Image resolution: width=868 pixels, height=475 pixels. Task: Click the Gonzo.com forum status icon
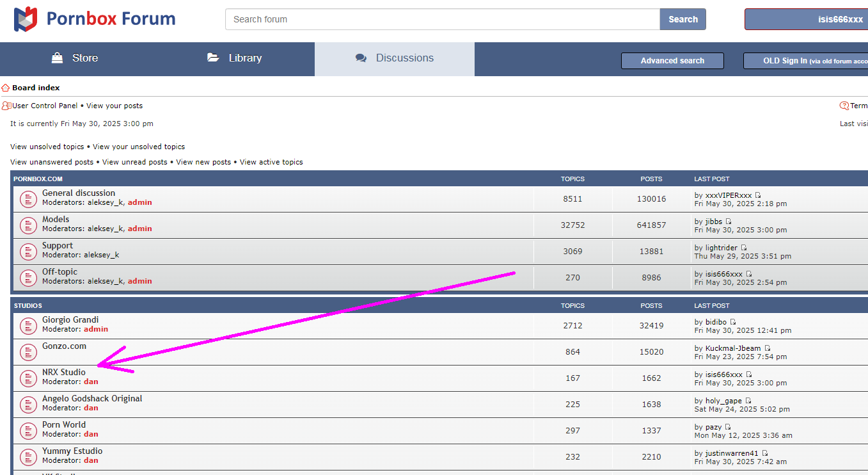pyautogui.click(x=28, y=352)
